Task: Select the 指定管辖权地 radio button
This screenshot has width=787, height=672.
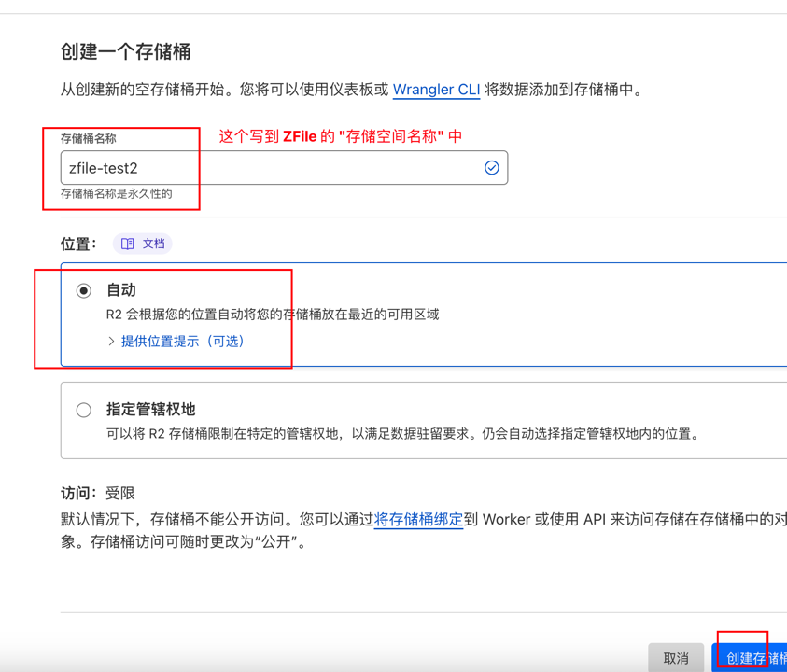Action: click(x=84, y=410)
